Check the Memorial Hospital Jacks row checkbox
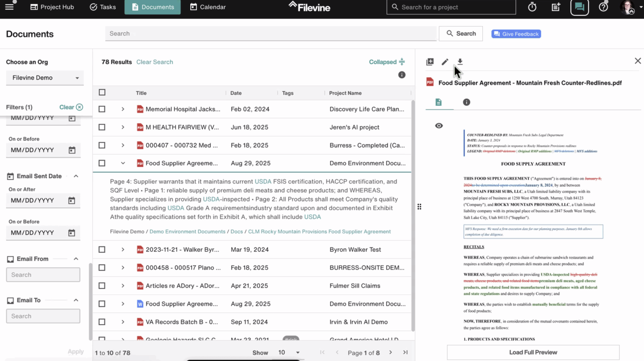This screenshot has height=361, width=644. (102, 109)
